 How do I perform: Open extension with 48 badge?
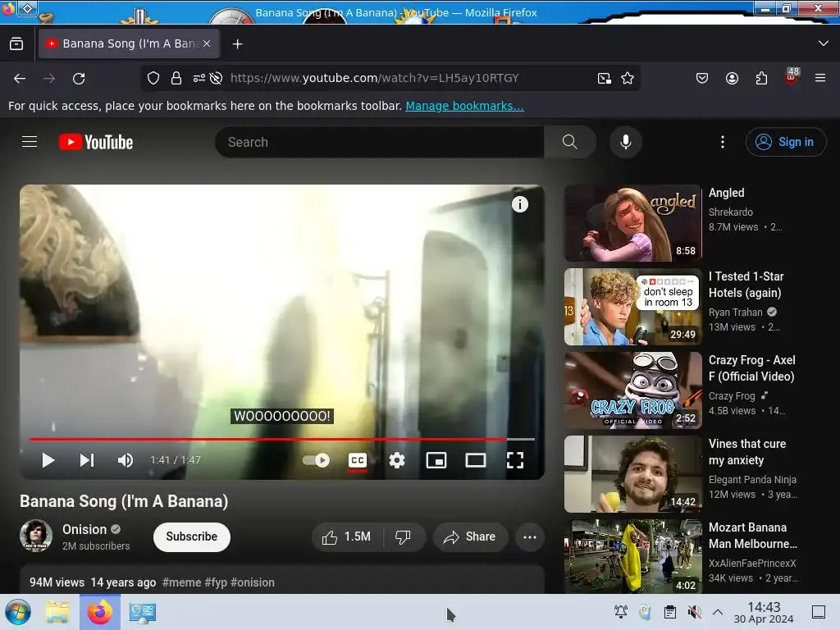792,76
